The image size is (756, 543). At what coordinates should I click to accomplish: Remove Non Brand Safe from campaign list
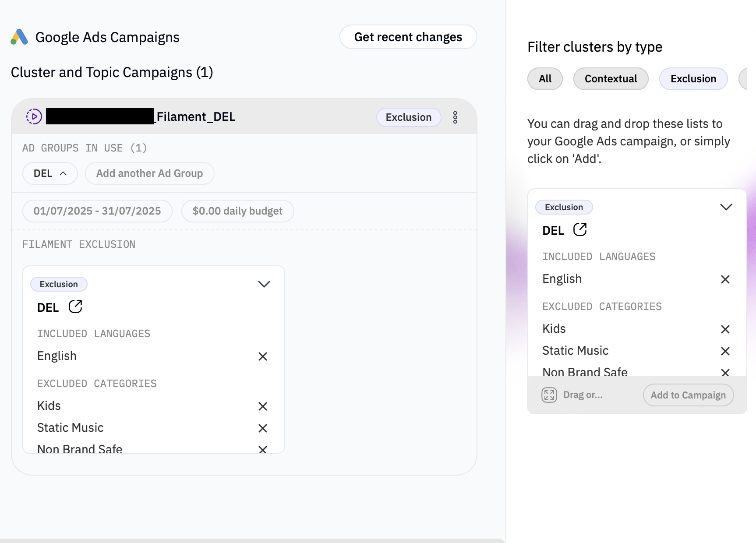(x=263, y=449)
